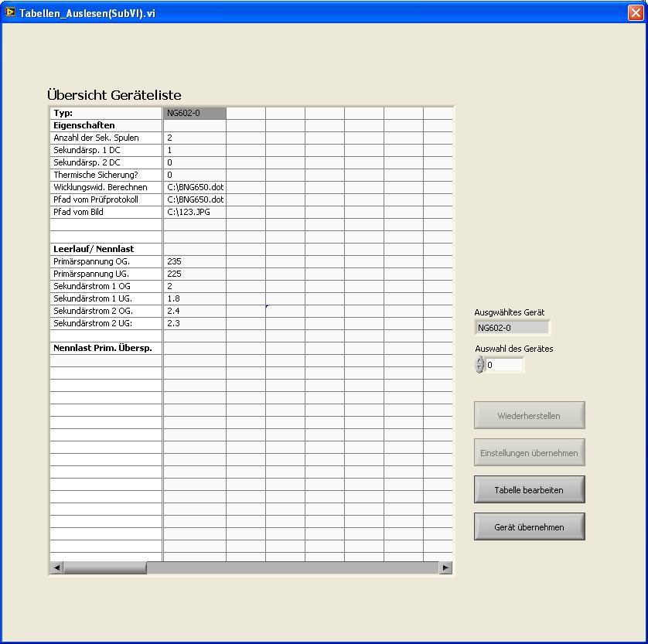This screenshot has height=644, width=648.
Task: Click the Auswahl des Gerätes stepper arrows
Action: click(x=479, y=365)
